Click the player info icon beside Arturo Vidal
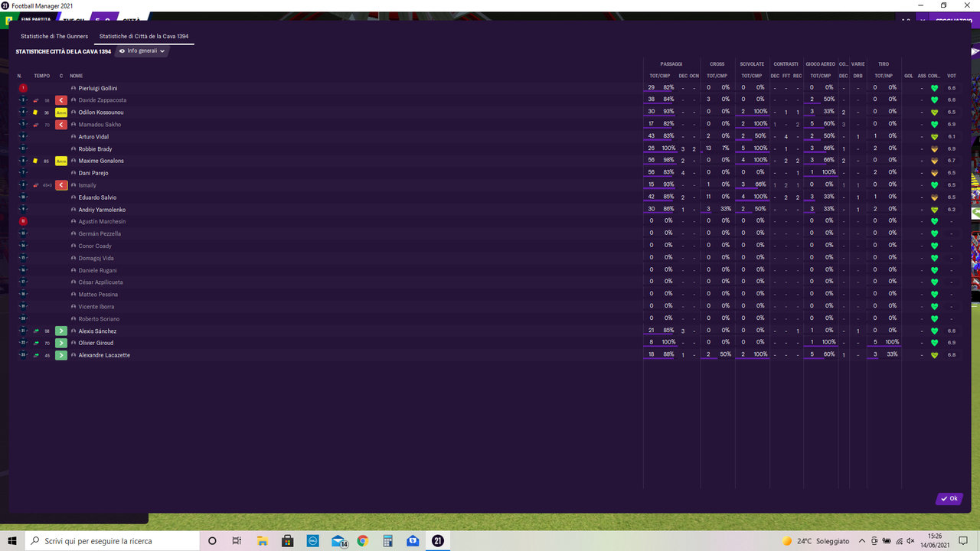980x551 pixels. click(x=73, y=137)
